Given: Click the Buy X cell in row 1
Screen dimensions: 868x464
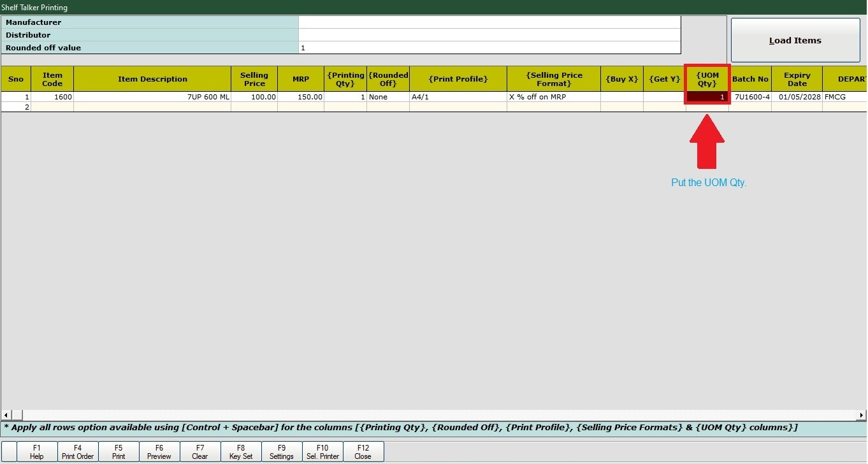Looking at the screenshot, I should pos(622,97).
